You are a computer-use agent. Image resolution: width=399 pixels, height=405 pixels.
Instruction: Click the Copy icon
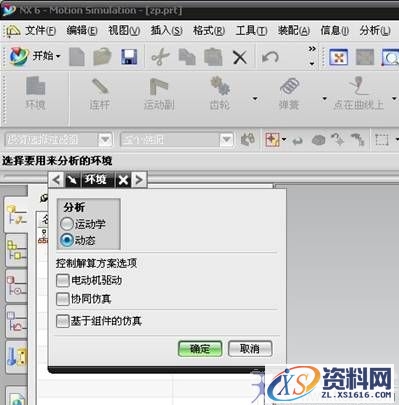tap(187, 57)
